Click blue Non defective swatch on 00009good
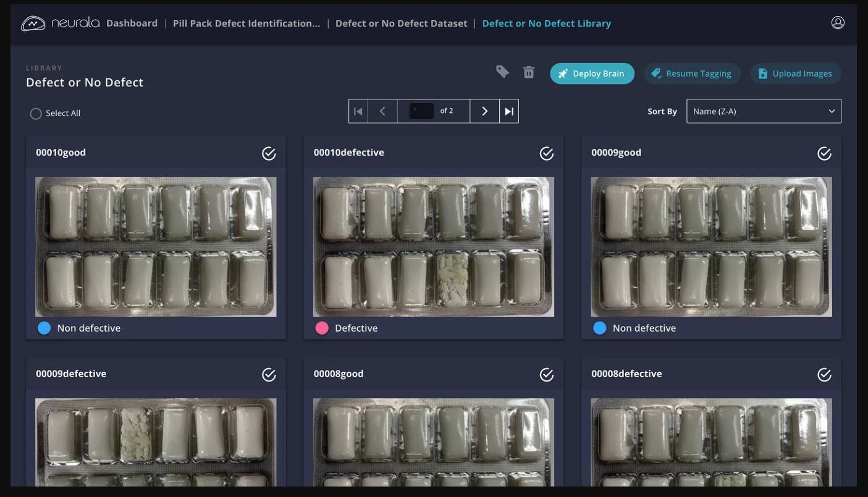The image size is (868, 497). coord(599,328)
